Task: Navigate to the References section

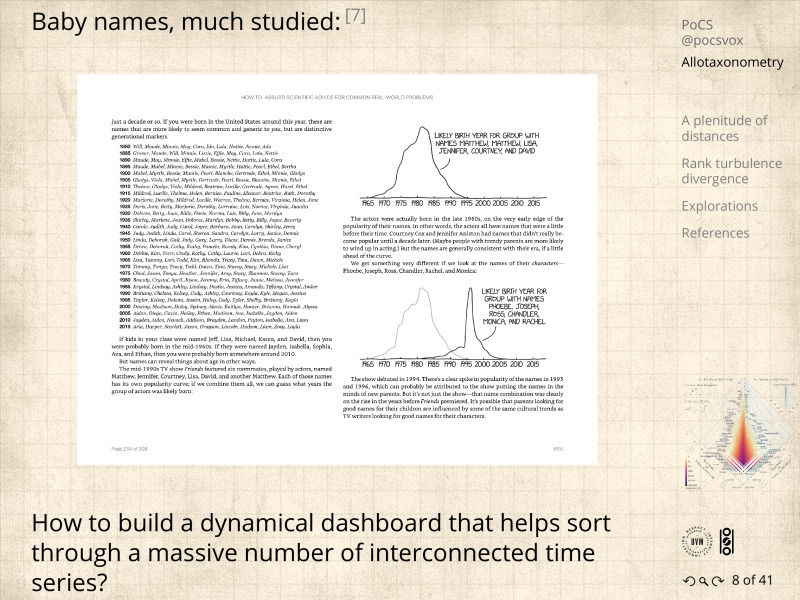Action: tap(716, 233)
